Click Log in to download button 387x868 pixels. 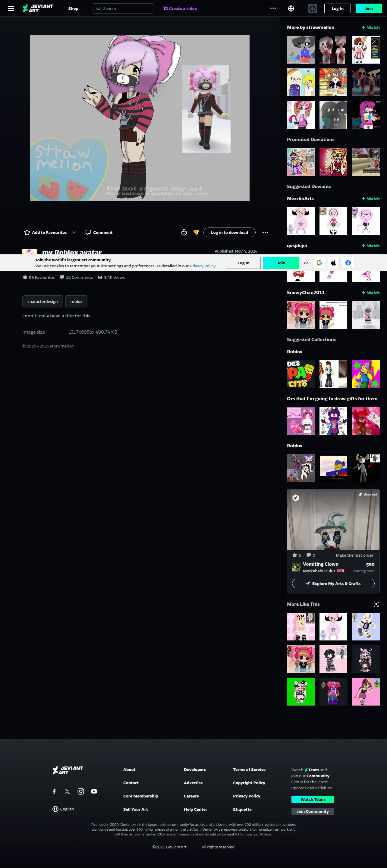coord(229,232)
